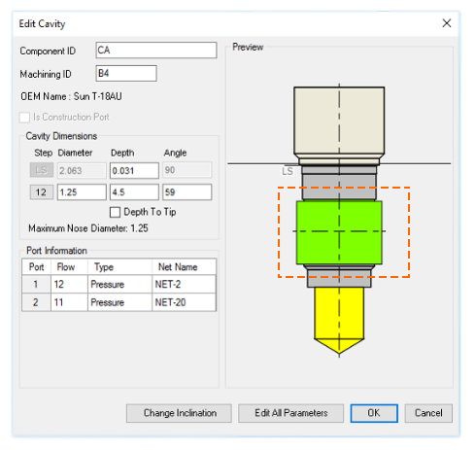Click the LS depth field showing 0.031
Viewport: 476px width, 450px height.
point(134,170)
